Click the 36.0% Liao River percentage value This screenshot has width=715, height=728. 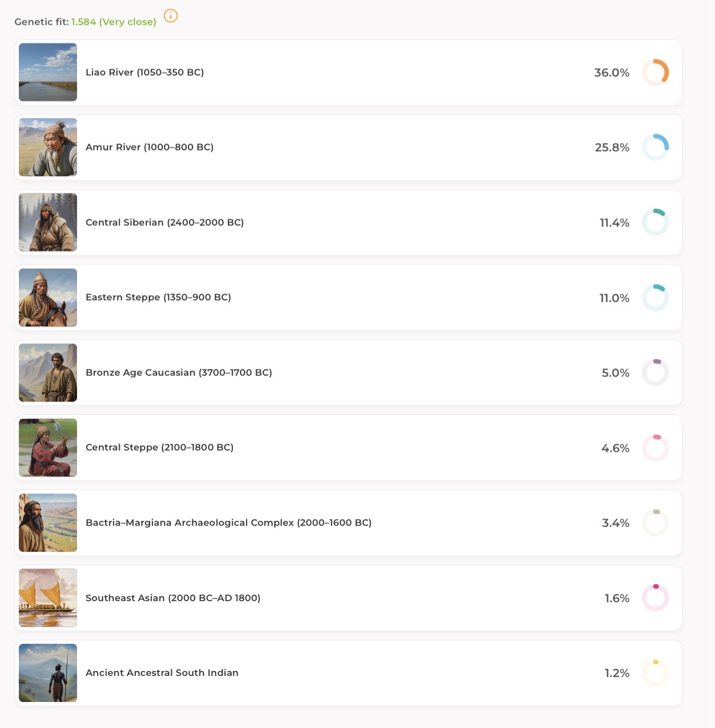612,73
